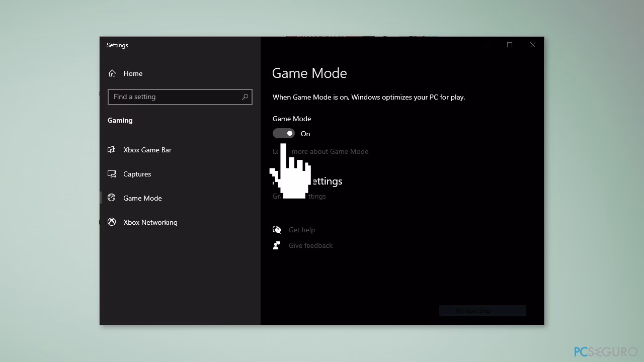Screen dimensions: 644x362
Task: Click the Settings window title text
Action: 117,45
